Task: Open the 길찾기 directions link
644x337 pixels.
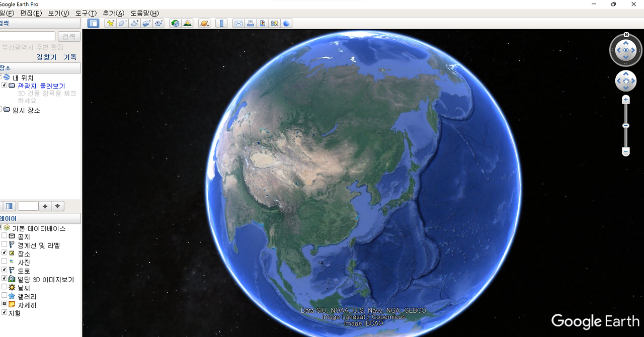Action: [x=46, y=57]
